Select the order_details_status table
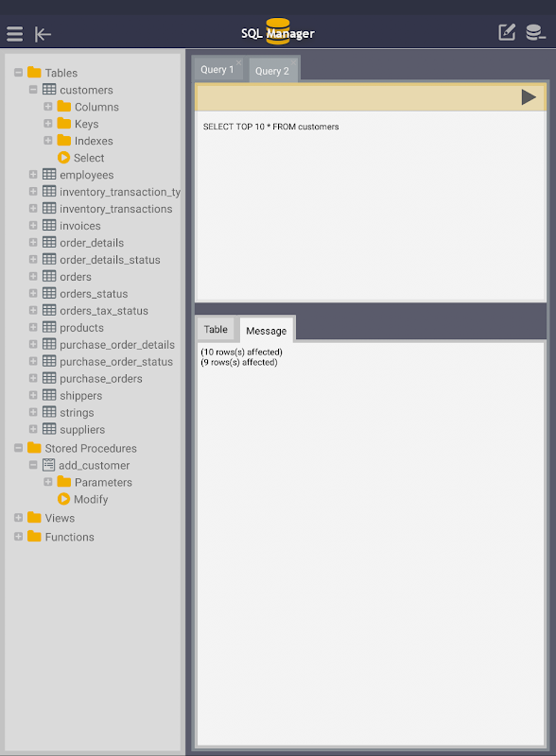The width and height of the screenshot is (556, 756). 110,260
